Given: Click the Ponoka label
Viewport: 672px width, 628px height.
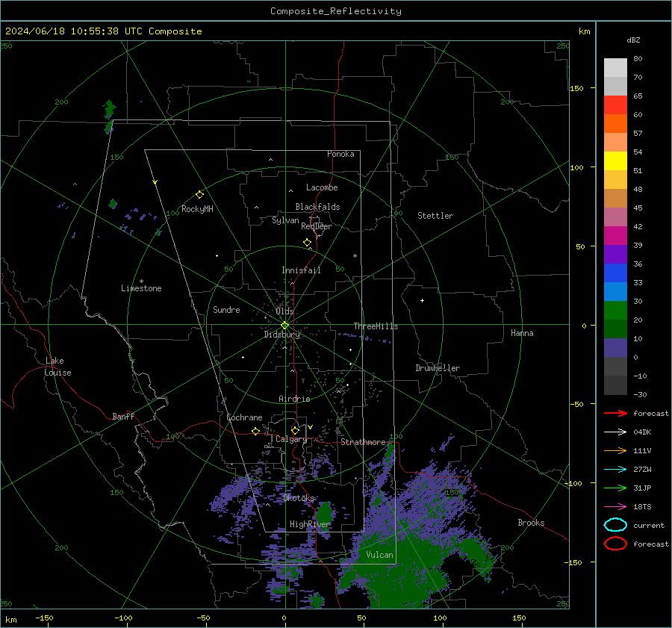Looking at the screenshot, I should coord(340,154).
